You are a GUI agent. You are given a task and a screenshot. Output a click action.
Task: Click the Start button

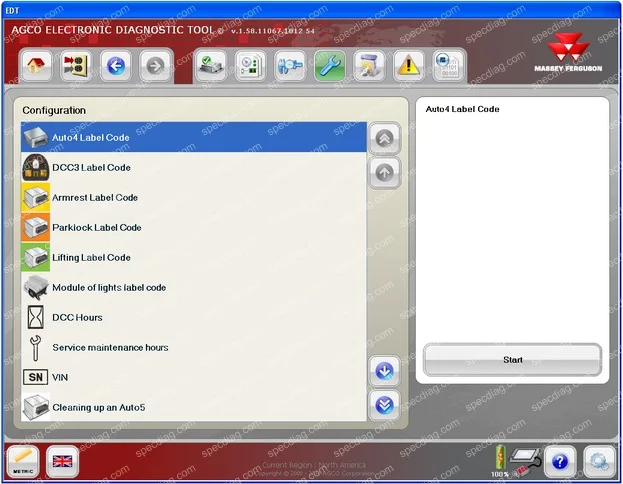click(512, 360)
